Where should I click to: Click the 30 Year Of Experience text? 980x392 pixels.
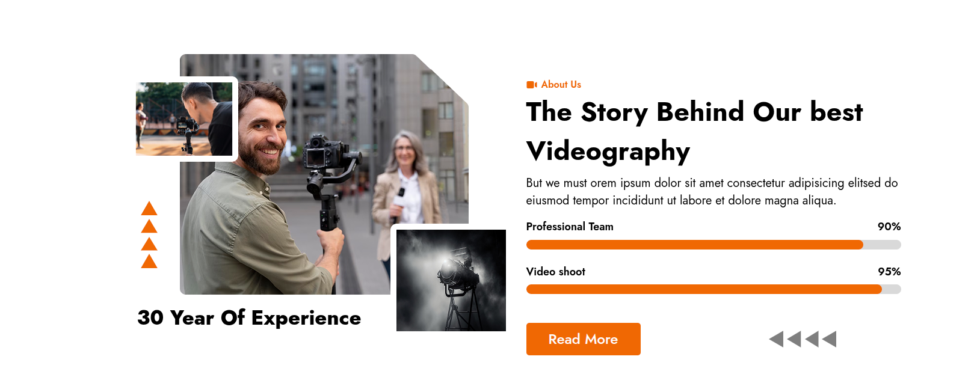(249, 317)
